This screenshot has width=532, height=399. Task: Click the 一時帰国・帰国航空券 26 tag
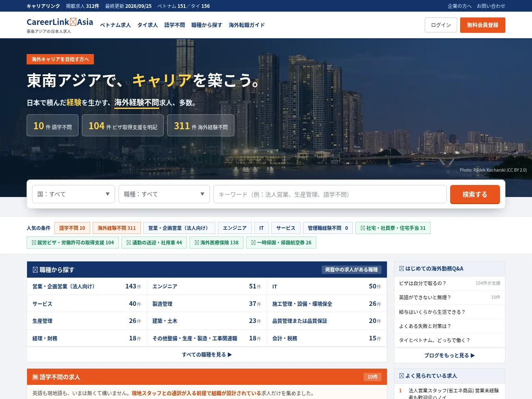(x=281, y=242)
